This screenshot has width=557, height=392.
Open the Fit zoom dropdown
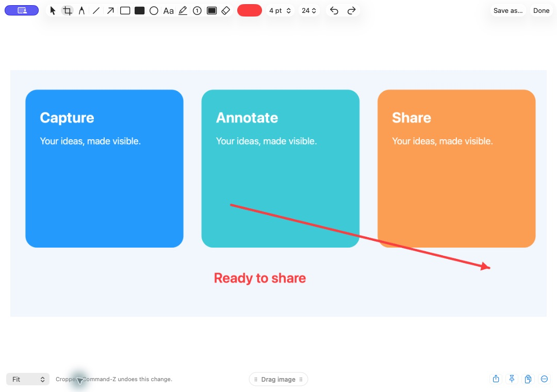[28, 379]
